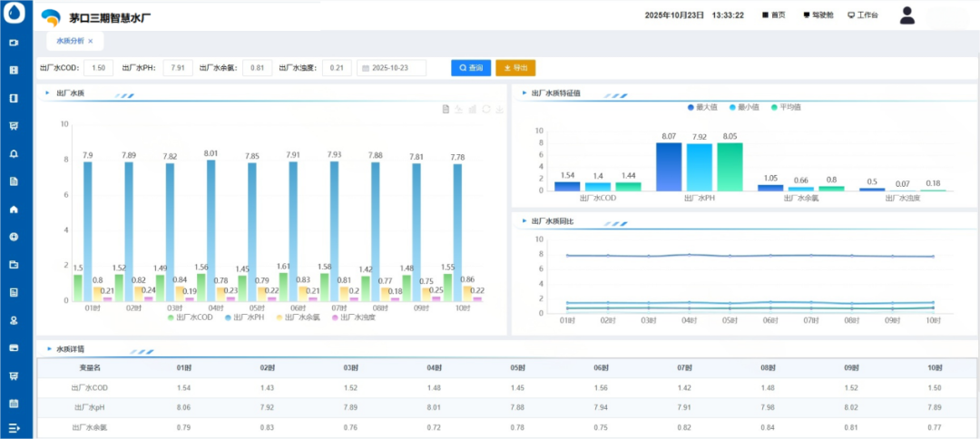
Task: Click table cell 1.43
Action: pos(267,388)
